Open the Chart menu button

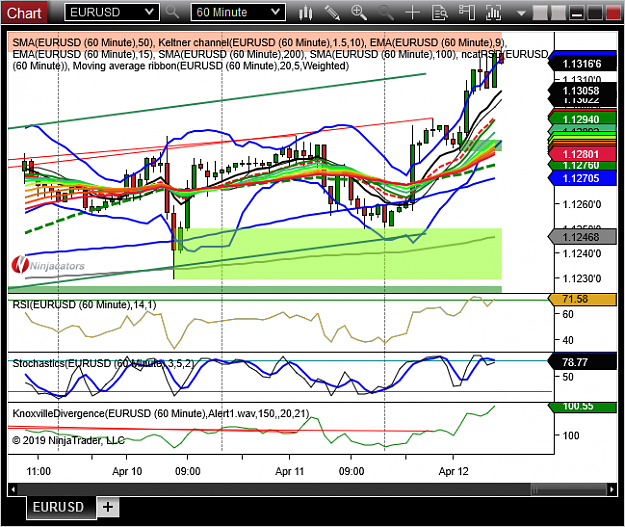pyautogui.click(x=24, y=13)
